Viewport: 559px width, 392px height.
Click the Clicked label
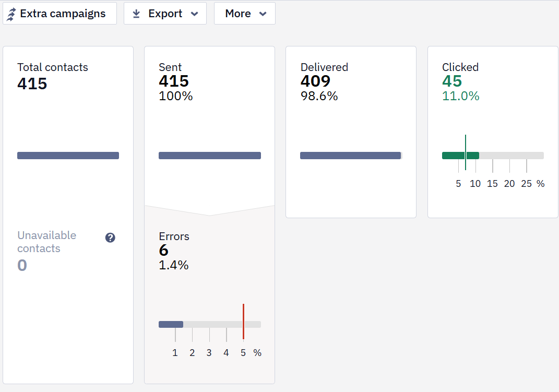click(x=460, y=67)
